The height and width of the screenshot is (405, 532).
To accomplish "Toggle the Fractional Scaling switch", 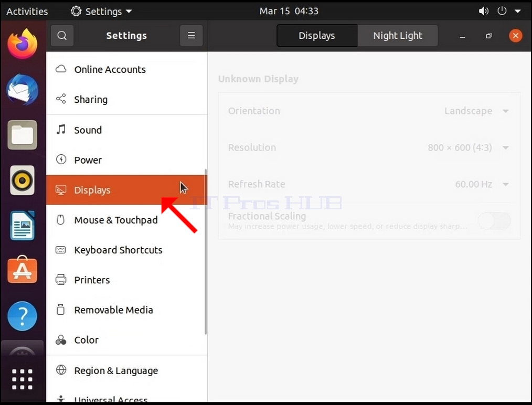I will [494, 221].
